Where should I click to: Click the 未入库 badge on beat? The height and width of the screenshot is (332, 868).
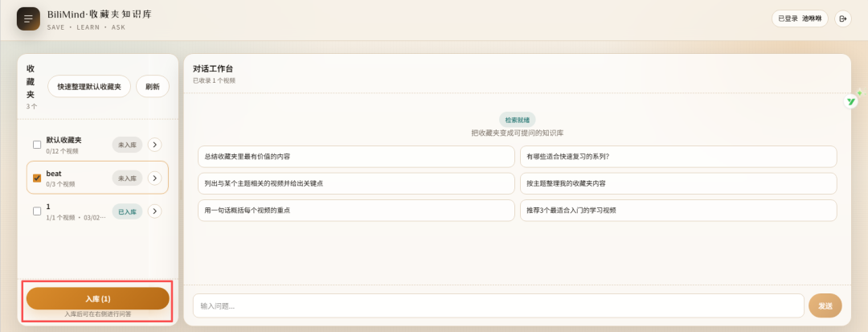click(127, 178)
